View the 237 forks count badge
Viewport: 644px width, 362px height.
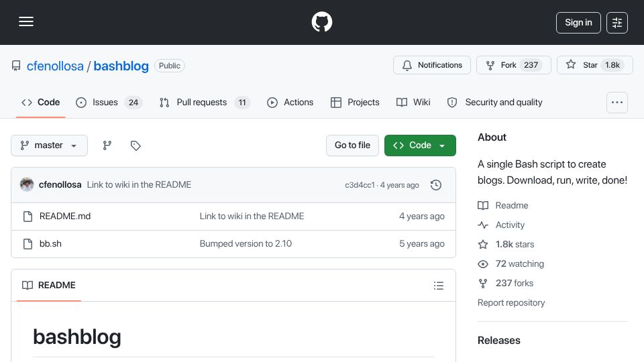point(531,65)
